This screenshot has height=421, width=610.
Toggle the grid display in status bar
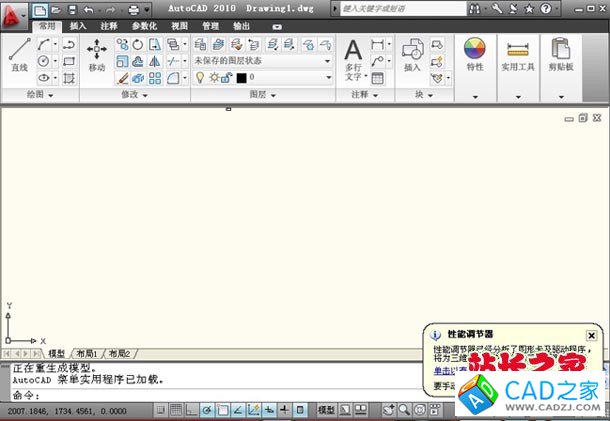176,410
